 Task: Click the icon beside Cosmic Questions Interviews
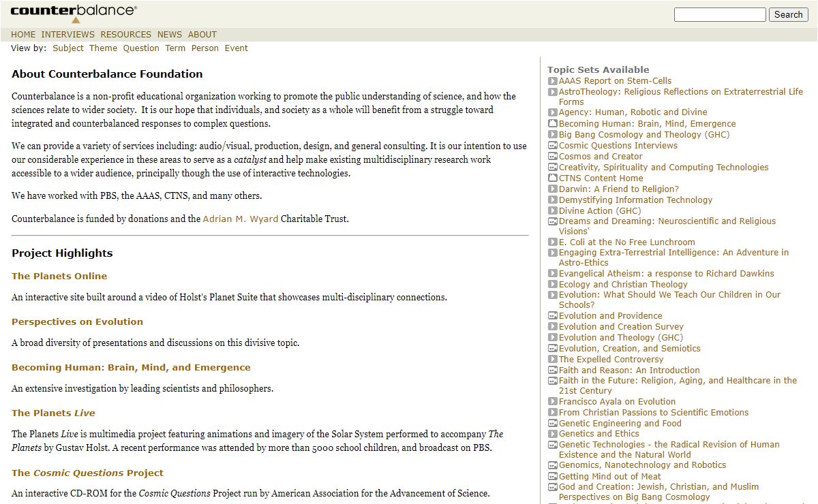553,146
